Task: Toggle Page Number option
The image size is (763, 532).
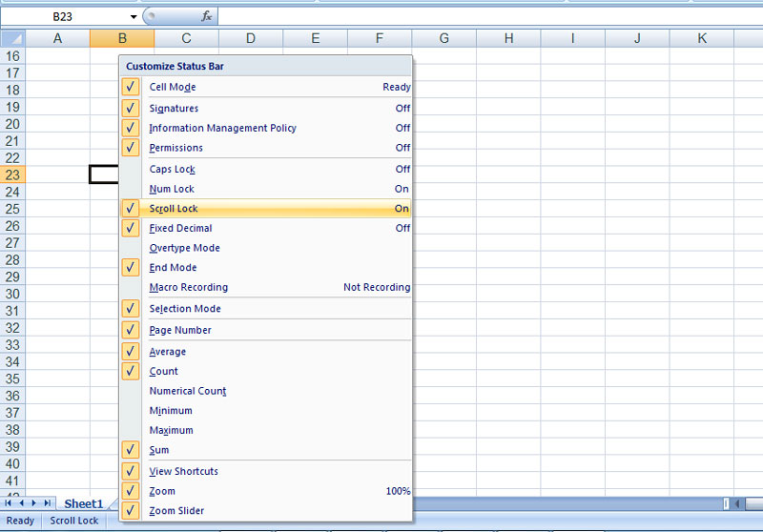Action: tap(266, 330)
